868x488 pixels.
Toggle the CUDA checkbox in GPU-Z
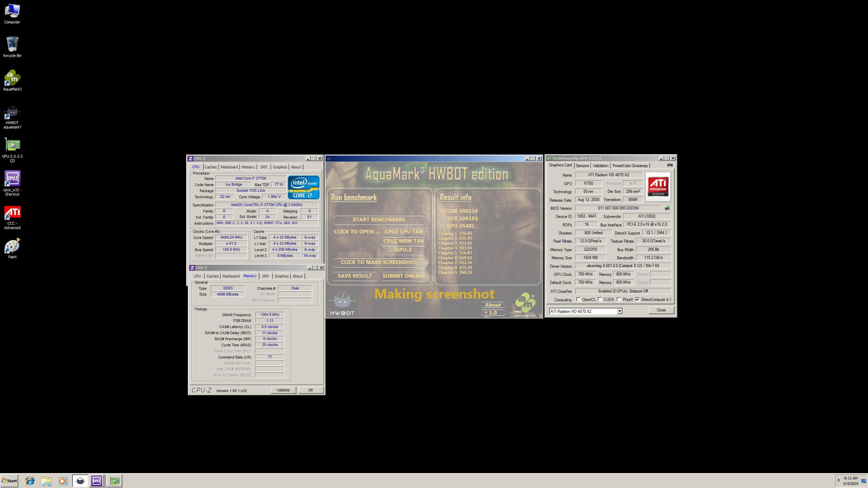coord(600,299)
